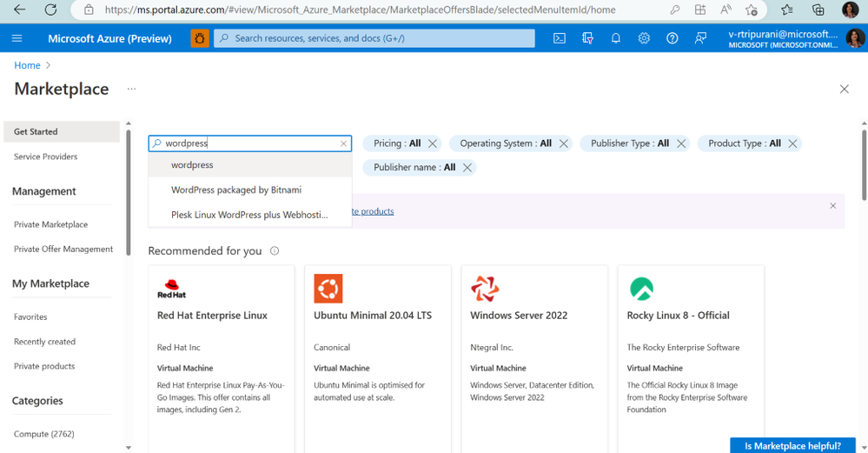
Task: Open Recently created in sidebar
Action: click(x=44, y=342)
